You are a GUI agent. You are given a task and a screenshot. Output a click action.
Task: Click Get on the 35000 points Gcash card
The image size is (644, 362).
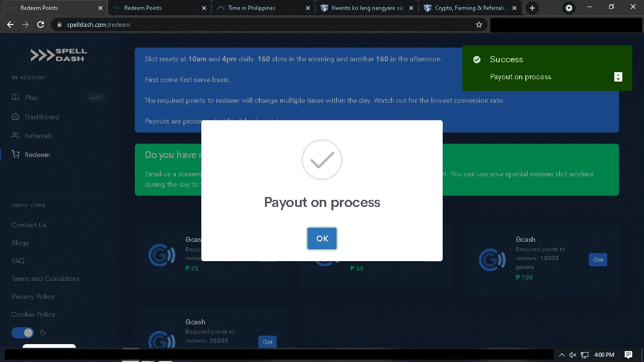coord(267,342)
